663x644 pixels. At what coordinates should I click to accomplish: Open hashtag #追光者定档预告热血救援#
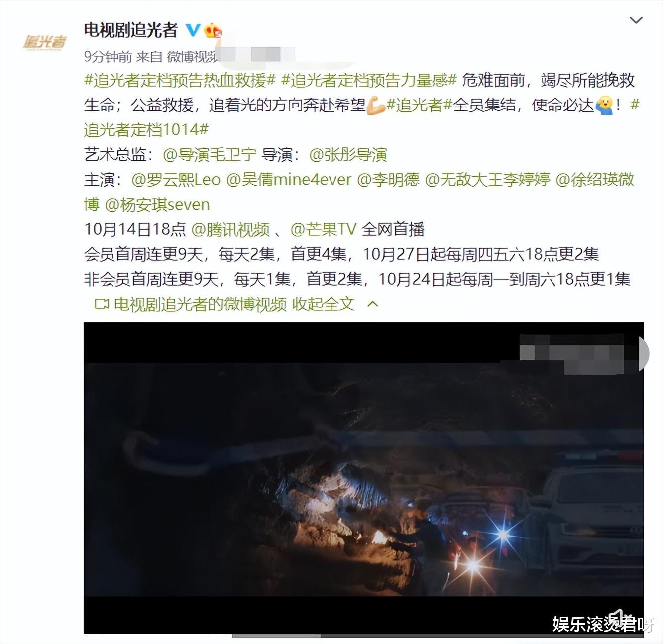point(180,80)
